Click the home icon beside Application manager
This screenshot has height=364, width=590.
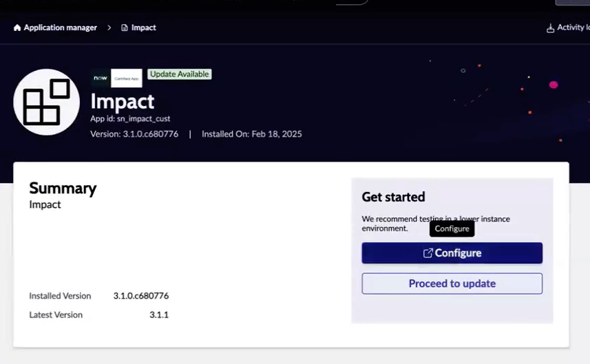point(17,28)
